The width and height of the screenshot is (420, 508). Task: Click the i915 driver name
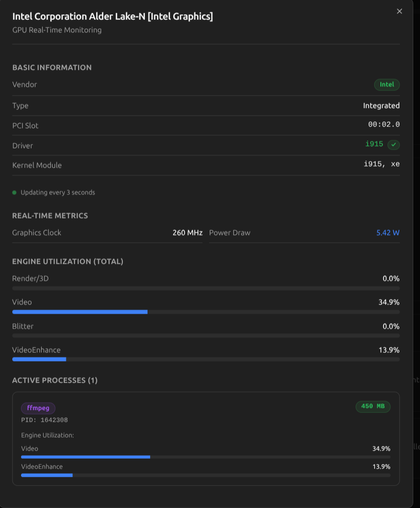click(374, 144)
